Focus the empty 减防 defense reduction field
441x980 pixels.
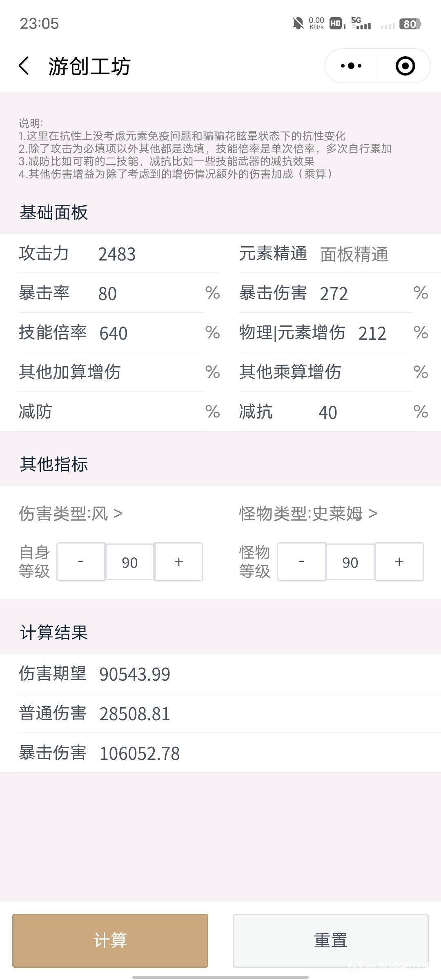[x=147, y=412]
